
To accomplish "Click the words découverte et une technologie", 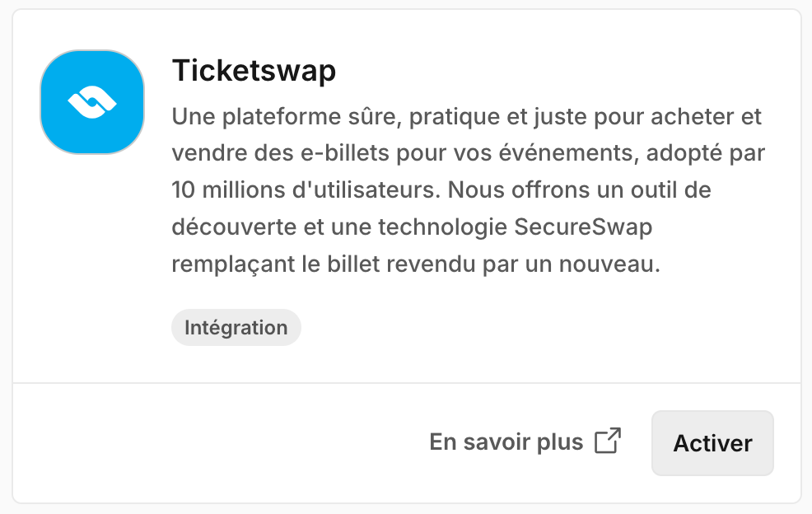I will click(x=339, y=227).
